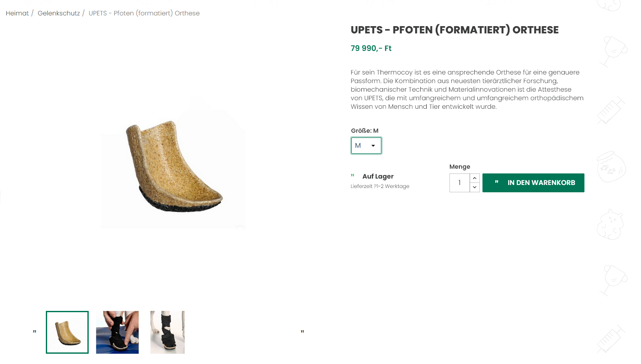
Task: Select the thumbnail showing hands fitting orthosis
Action: (x=117, y=332)
